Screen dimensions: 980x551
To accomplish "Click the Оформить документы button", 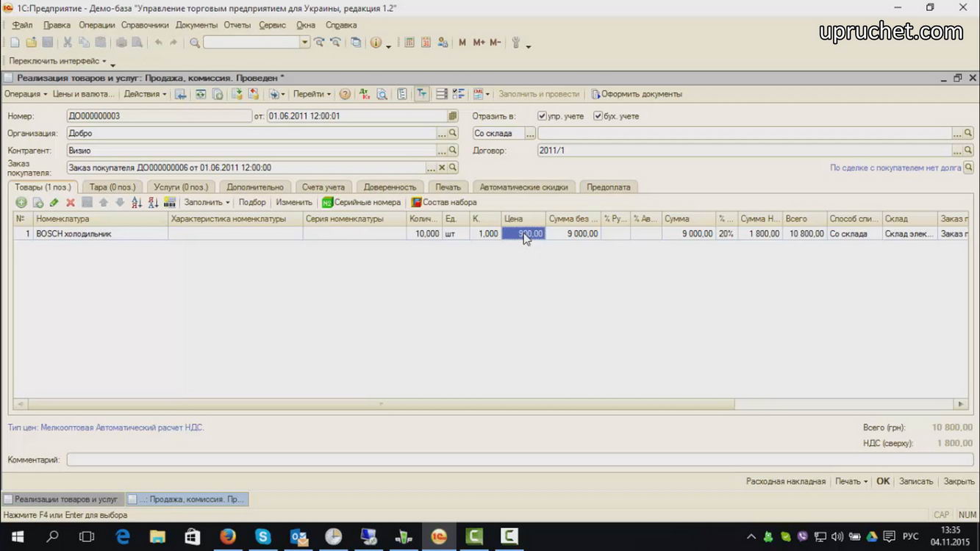I will [637, 94].
